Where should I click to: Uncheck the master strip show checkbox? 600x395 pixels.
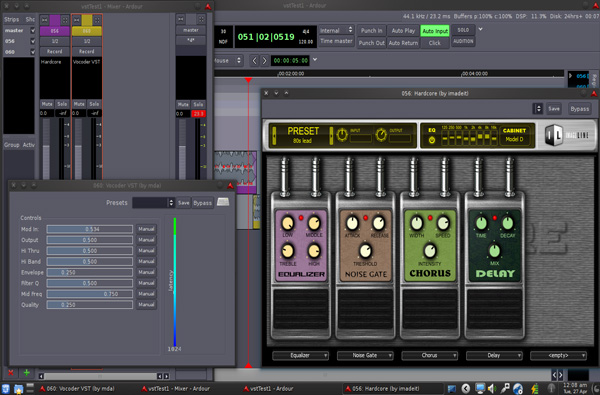tap(33, 30)
